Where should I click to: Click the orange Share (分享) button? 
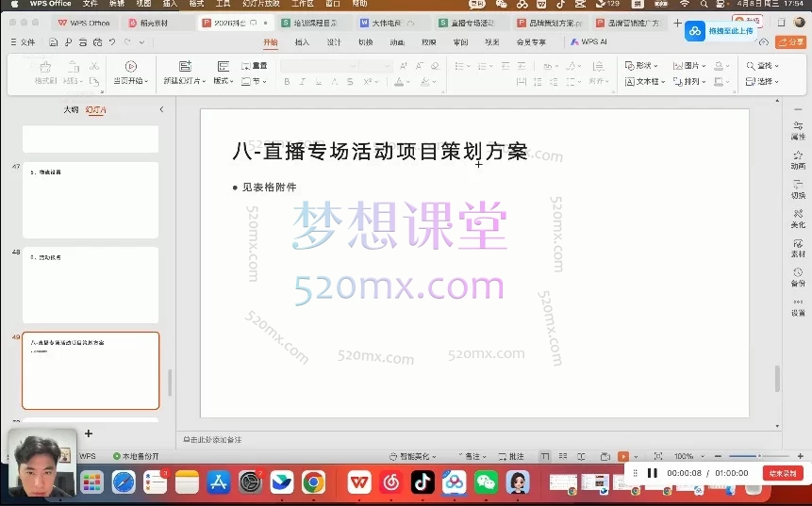(x=790, y=42)
